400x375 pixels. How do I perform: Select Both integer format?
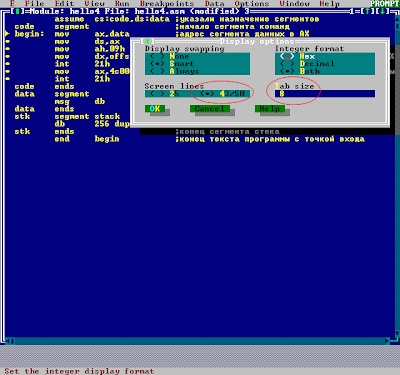[300, 71]
